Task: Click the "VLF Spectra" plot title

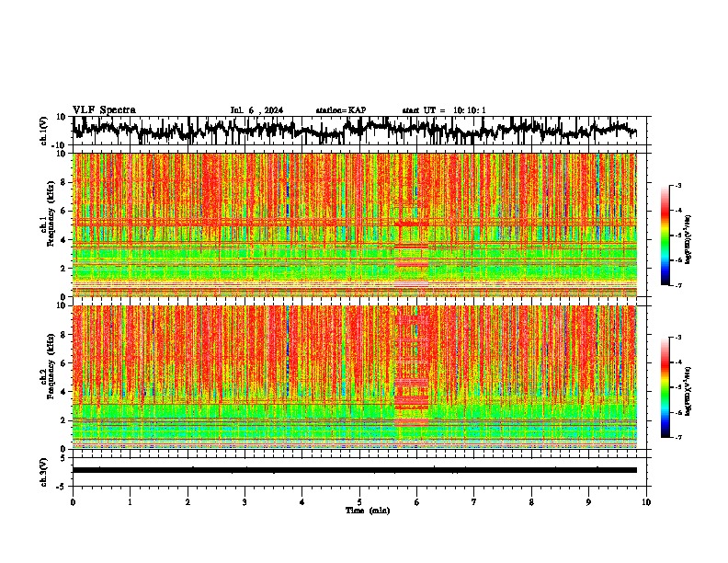Action: tap(104, 110)
